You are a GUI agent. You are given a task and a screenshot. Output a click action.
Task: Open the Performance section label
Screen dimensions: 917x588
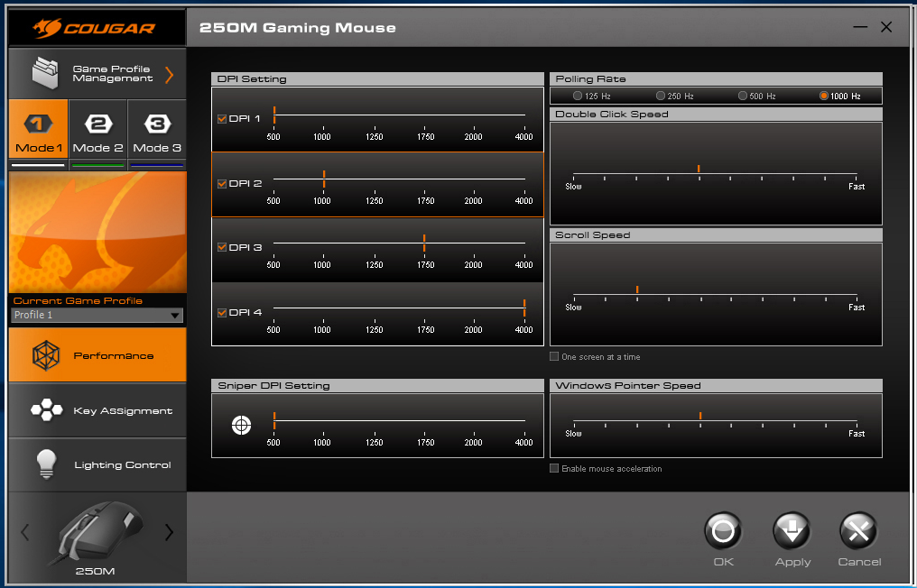pyautogui.click(x=114, y=355)
